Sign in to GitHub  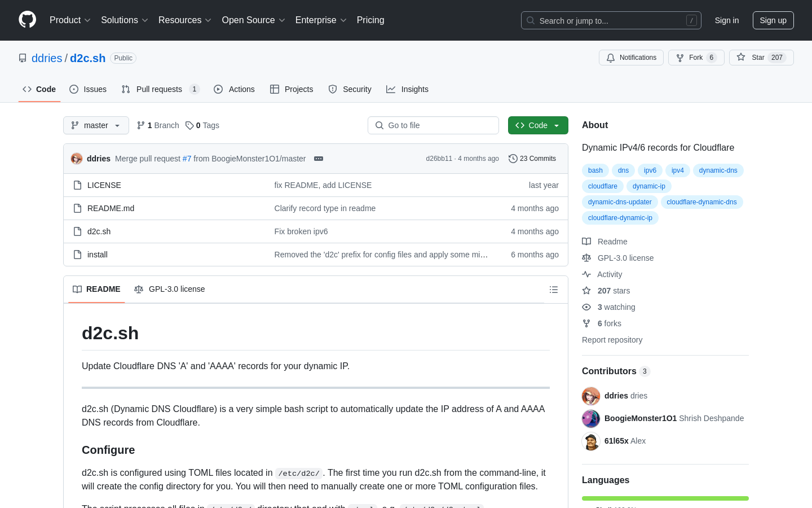coord(727,20)
